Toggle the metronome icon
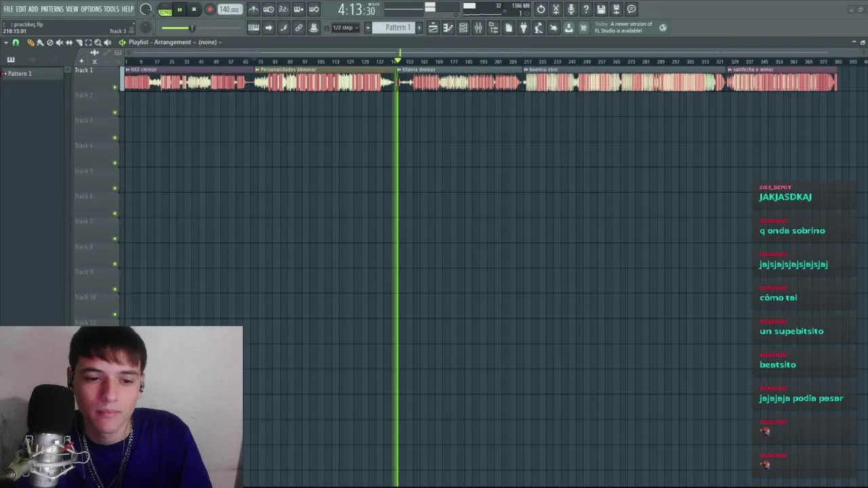Screen dimensions: 868x488 pyautogui.click(x=253, y=9)
